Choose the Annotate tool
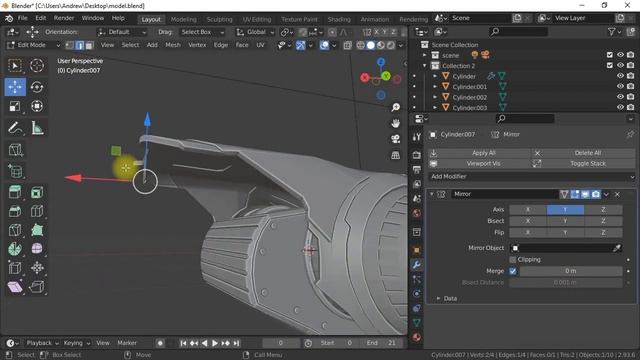The image size is (640, 360). pos(15,128)
